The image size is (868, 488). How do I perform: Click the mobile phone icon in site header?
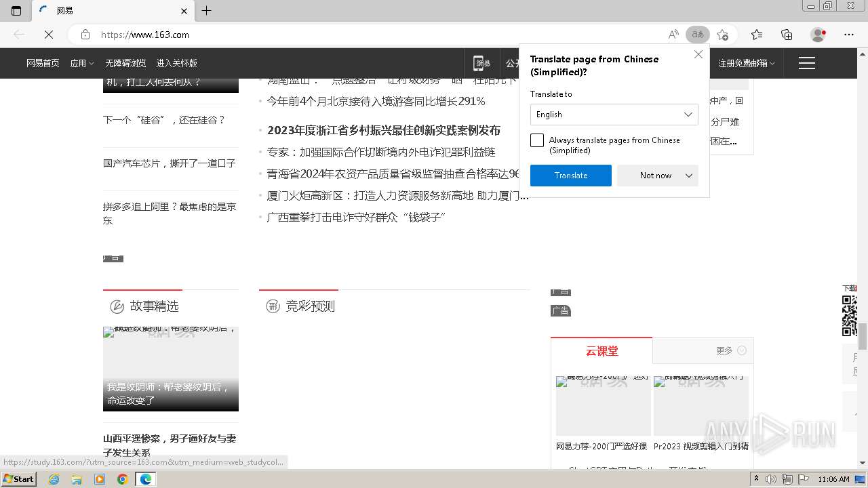point(481,63)
